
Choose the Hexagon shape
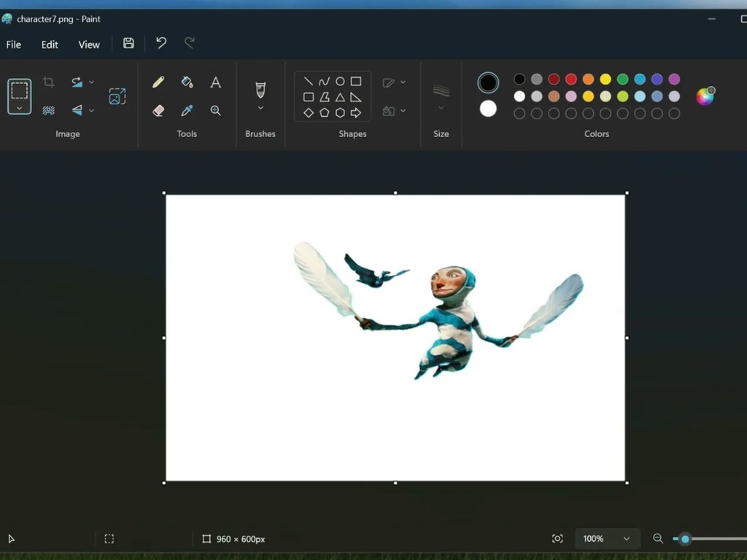coord(340,113)
